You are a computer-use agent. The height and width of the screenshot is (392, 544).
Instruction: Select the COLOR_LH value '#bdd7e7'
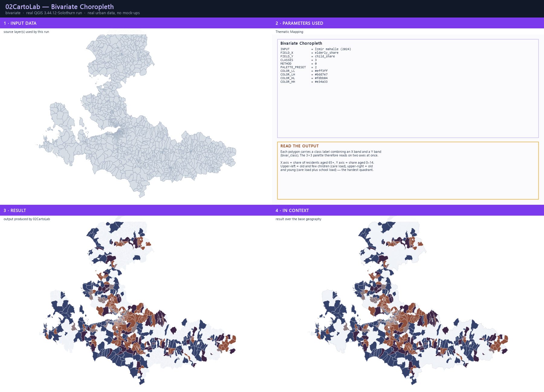pyautogui.click(x=321, y=74)
